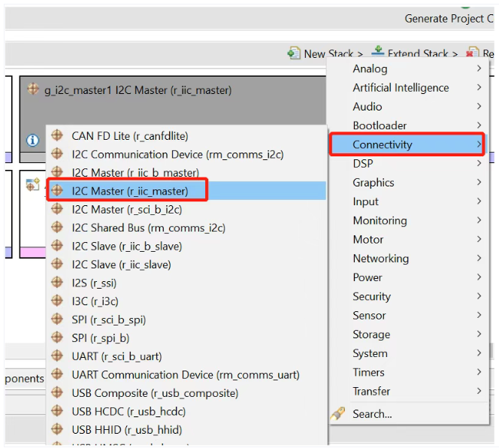The height and width of the screenshot is (448, 499).
Task: Click the stack icon in the lower-left block
Action: coord(33,185)
